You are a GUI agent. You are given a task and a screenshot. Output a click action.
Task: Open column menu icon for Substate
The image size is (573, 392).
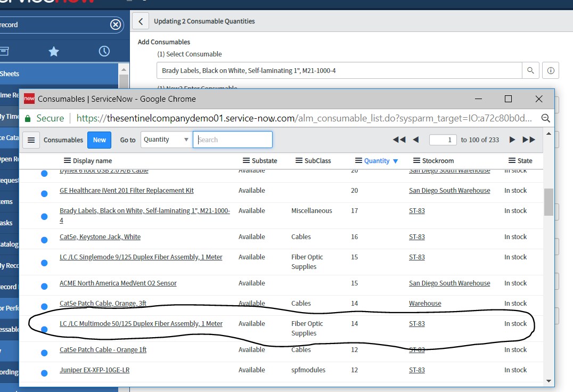247,160
